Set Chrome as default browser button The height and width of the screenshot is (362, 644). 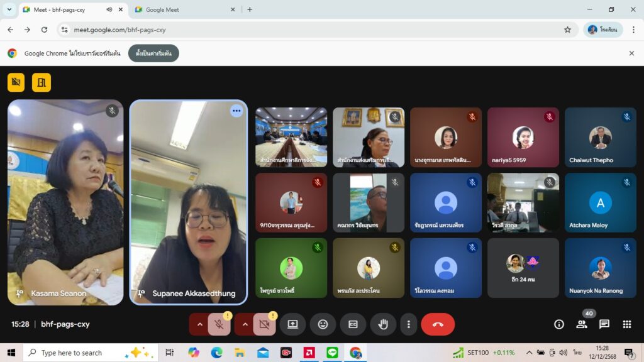[153, 53]
